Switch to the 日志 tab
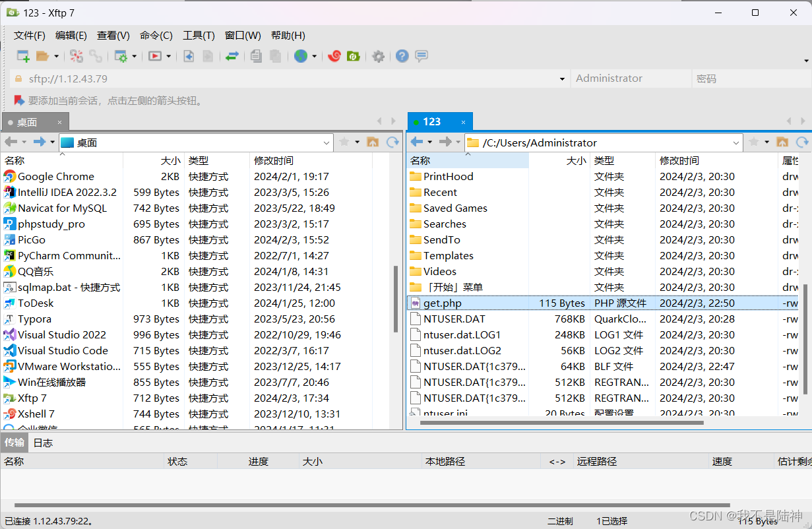Screen dimensions: 812x529 point(42,443)
